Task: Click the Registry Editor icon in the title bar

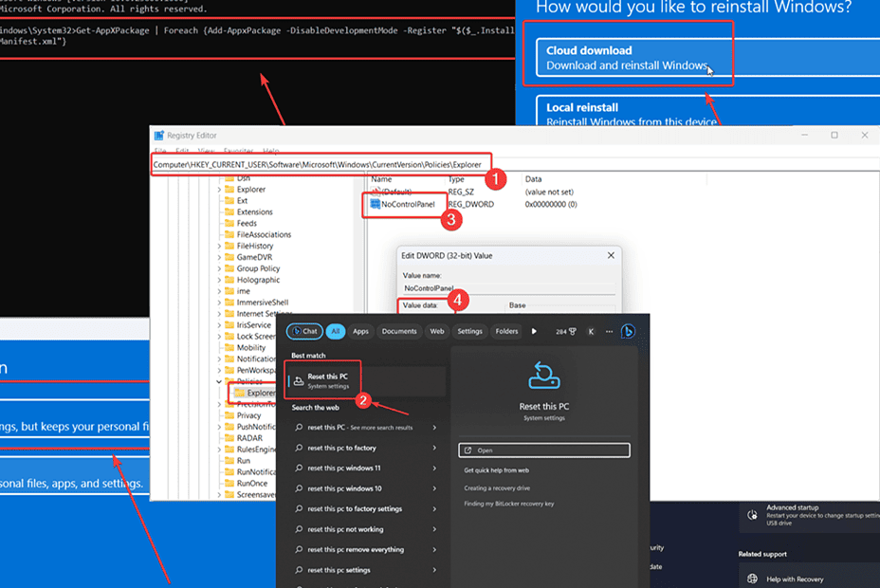Action: coord(159,136)
